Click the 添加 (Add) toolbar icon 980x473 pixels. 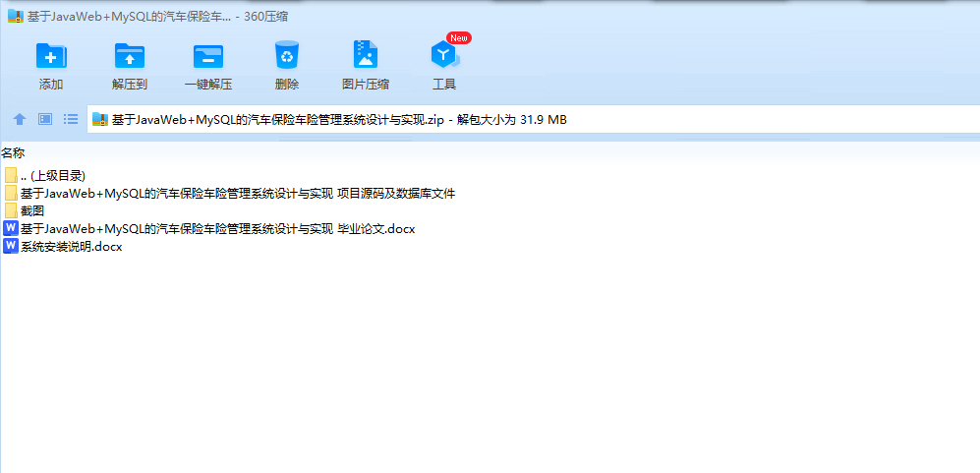tap(51, 56)
